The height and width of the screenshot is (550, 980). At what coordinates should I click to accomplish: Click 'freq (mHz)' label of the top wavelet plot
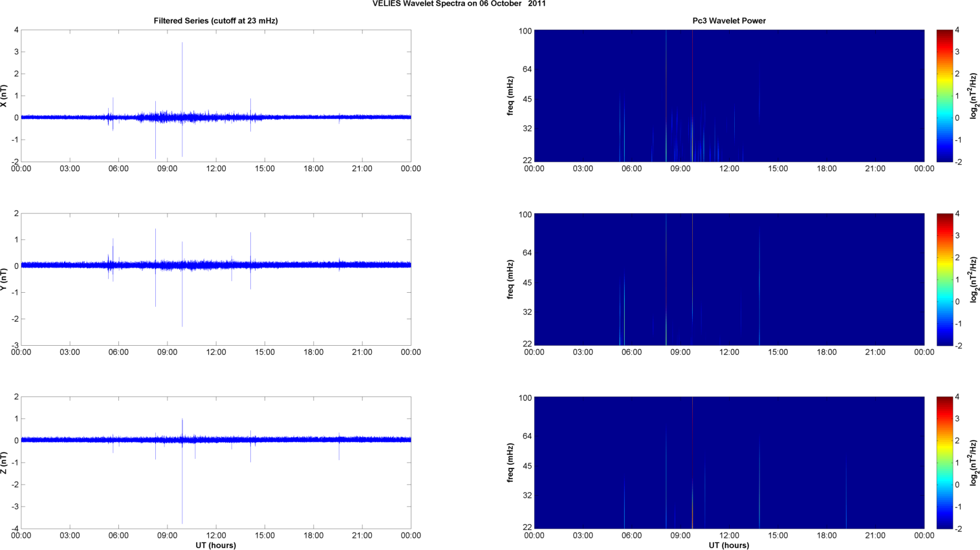[x=511, y=96]
